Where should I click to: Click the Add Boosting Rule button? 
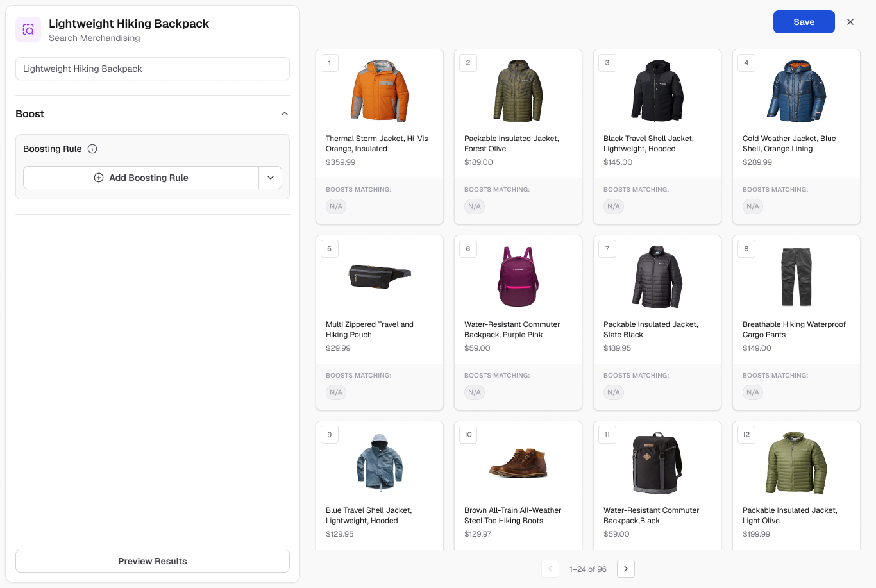click(141, 178)
